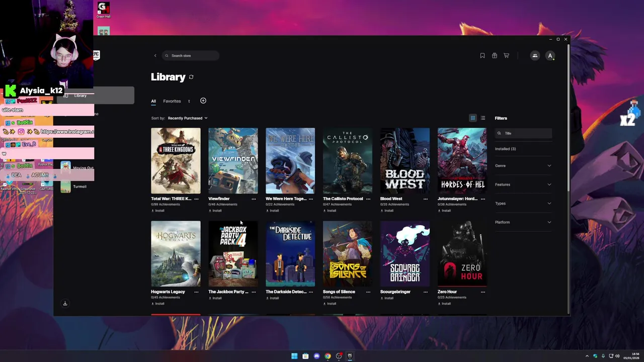
Task: Open the account profile avatar A
Action: 550,56
